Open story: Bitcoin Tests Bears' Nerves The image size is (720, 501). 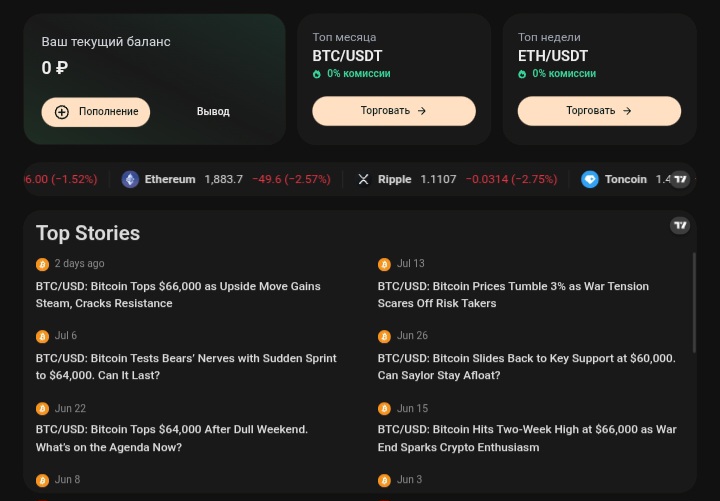pyautogui.click(x=186, y=366)
